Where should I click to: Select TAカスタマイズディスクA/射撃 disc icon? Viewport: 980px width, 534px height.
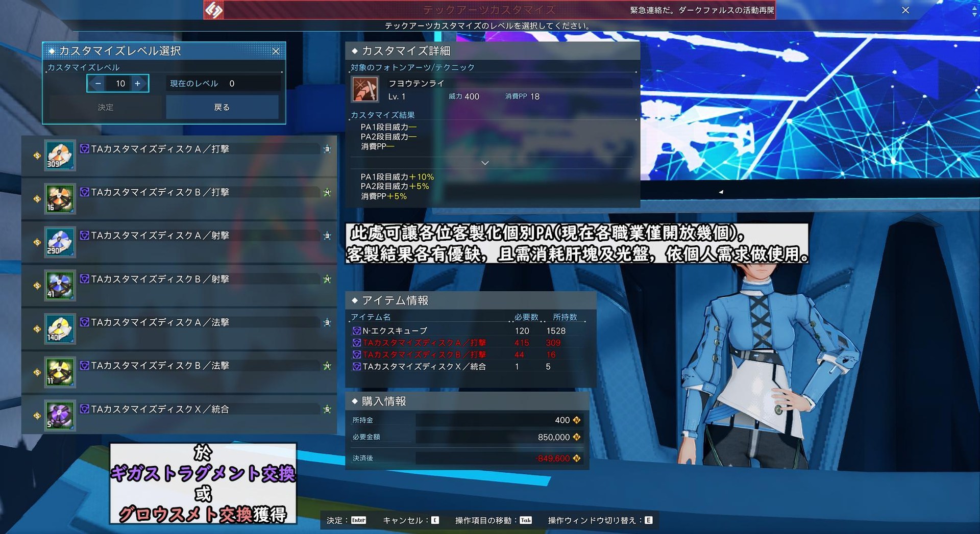[x=60, y=242]
